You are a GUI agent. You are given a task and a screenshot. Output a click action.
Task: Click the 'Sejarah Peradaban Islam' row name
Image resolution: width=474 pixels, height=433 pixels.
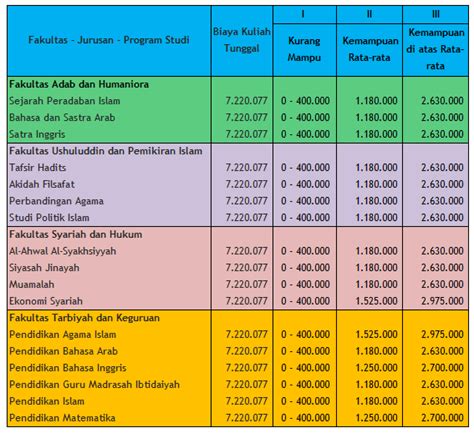point(65,101)
